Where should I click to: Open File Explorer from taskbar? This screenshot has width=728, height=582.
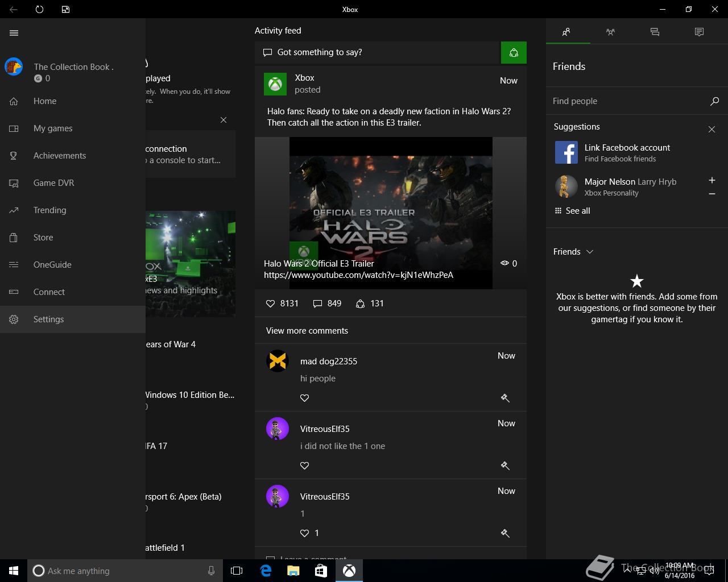[x=293, y=571]
